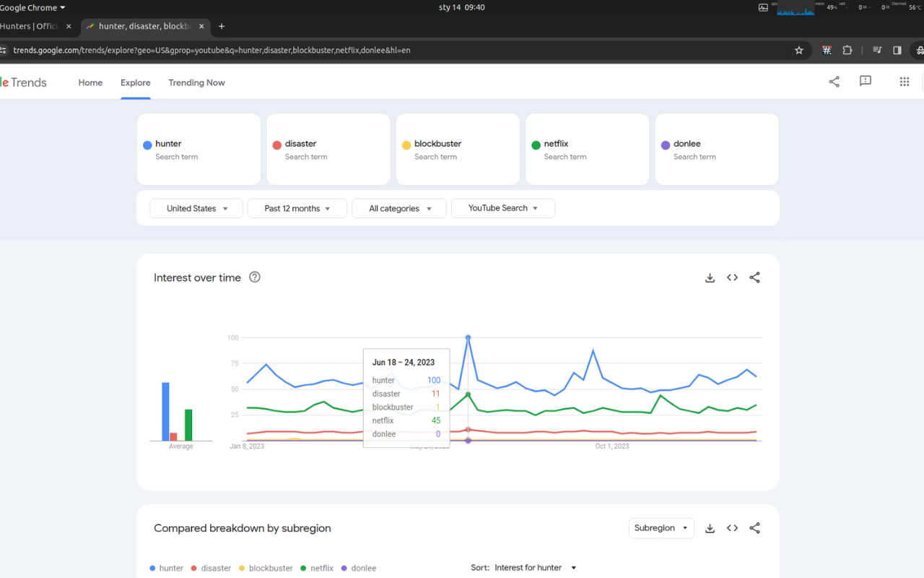Toggle the Chrome side panel icon
The image size is (924, 578).
tap(897, 51)
